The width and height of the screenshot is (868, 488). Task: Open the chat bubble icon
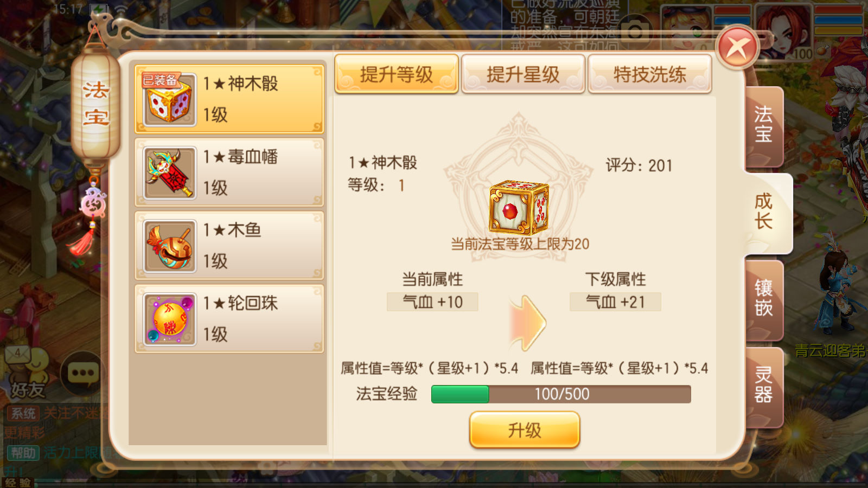(x=82, y=374)
